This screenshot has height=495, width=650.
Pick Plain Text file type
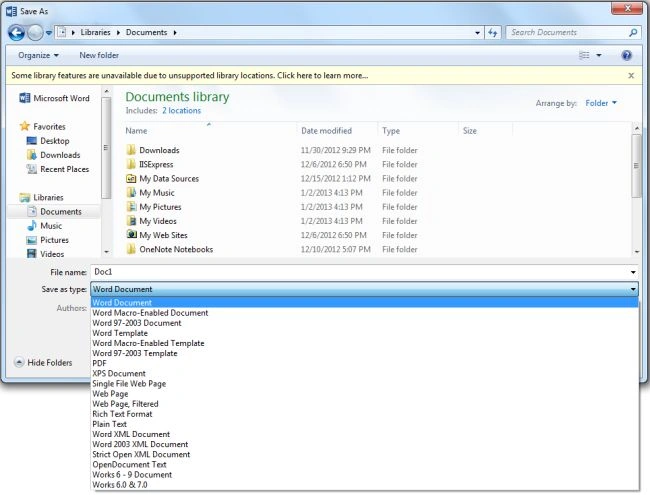tap(364, 424)
